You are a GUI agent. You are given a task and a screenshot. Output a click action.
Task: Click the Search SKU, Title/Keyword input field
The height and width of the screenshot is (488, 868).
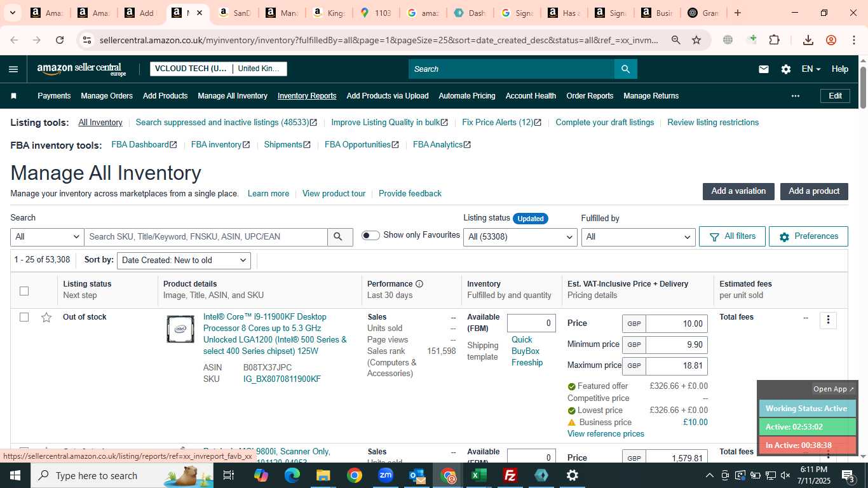[x=206, y=237]
